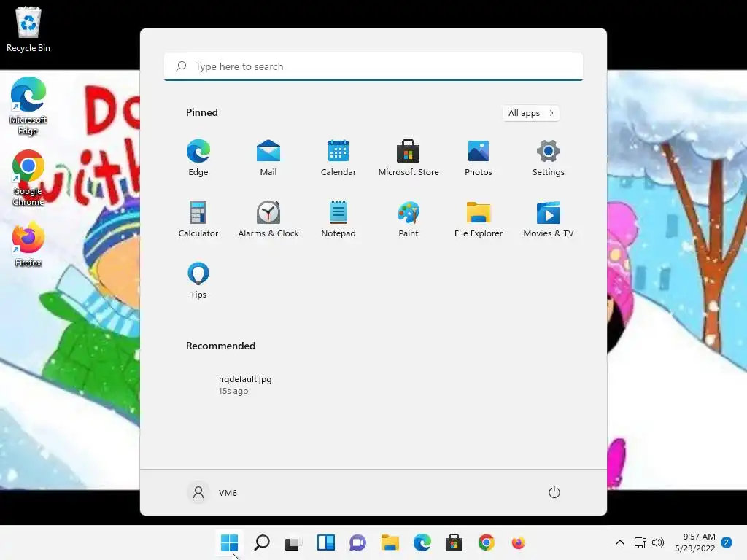747x560 pixels.
Task: Launch the Photos app
Action: (479, 158)
